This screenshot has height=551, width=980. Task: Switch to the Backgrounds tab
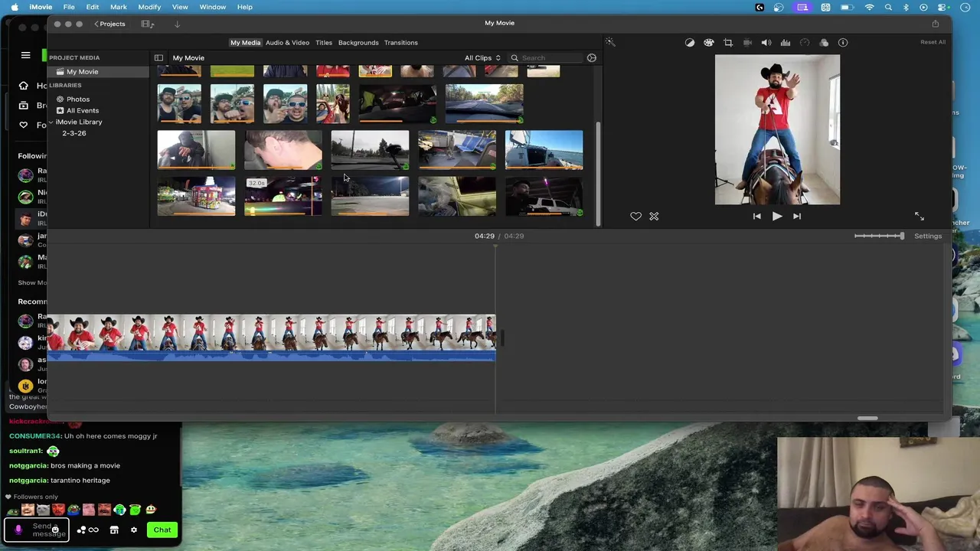358,43
